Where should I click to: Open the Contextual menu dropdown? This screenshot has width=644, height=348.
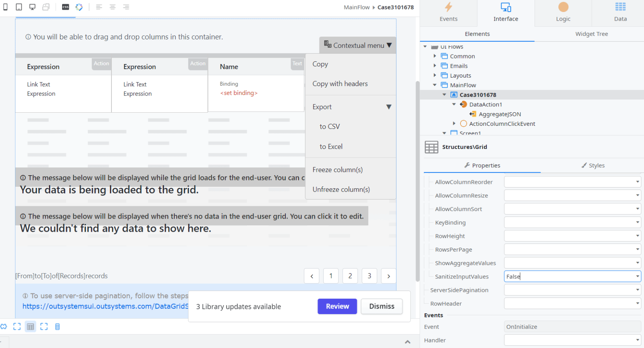(357, 45)
